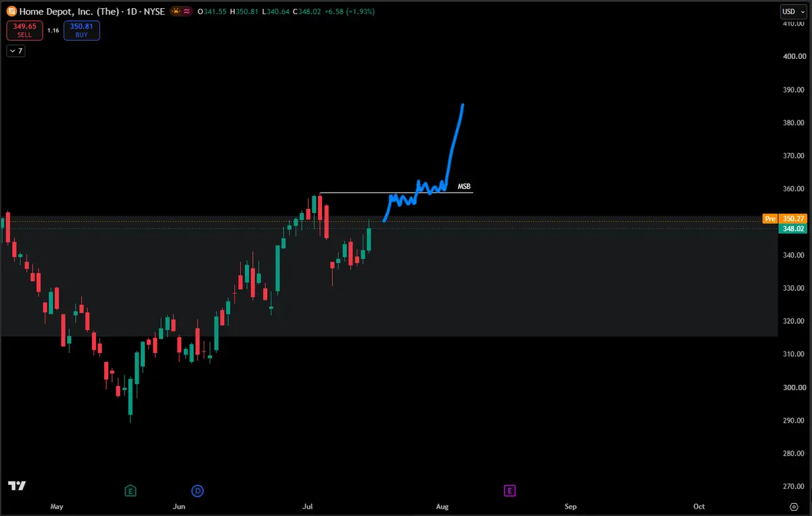Click the 270.00 price axis label

pos(794,486)
